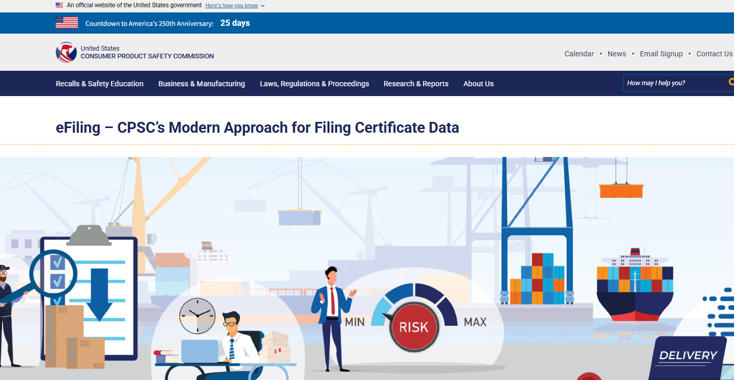Open Laws, Regulations & Proceedings menu
Screen dimensions: 735x380
314,84
